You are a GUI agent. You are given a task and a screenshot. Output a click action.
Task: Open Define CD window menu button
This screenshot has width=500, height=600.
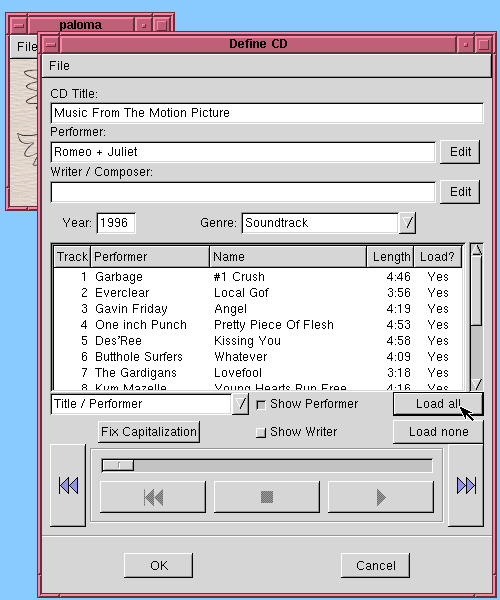pos(50,44)
